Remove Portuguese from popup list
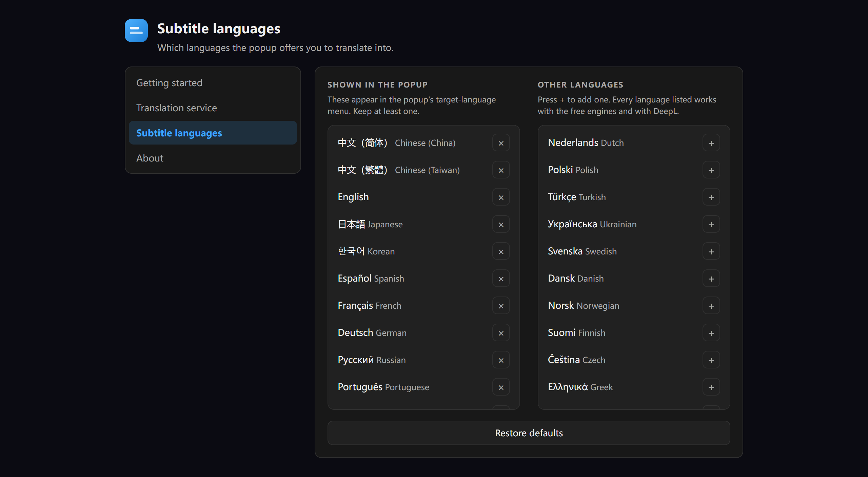 point(501,387)
